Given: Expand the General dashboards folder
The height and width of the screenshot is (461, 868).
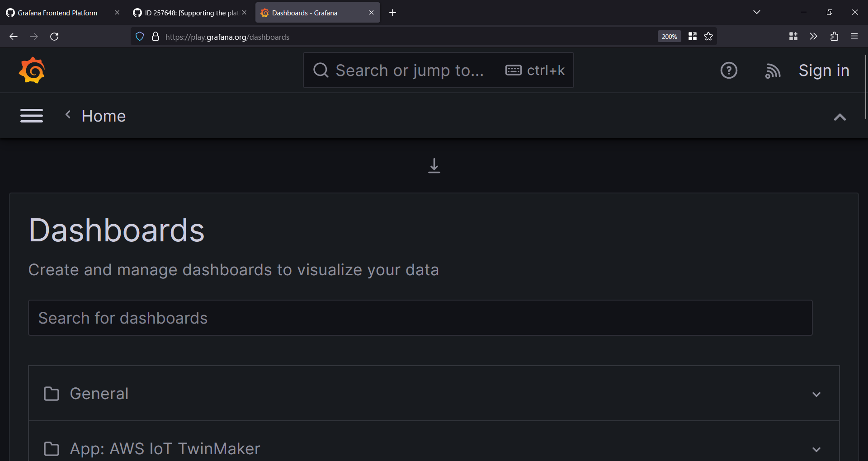Looking at the screenshot, I should (x=816, y=394).
